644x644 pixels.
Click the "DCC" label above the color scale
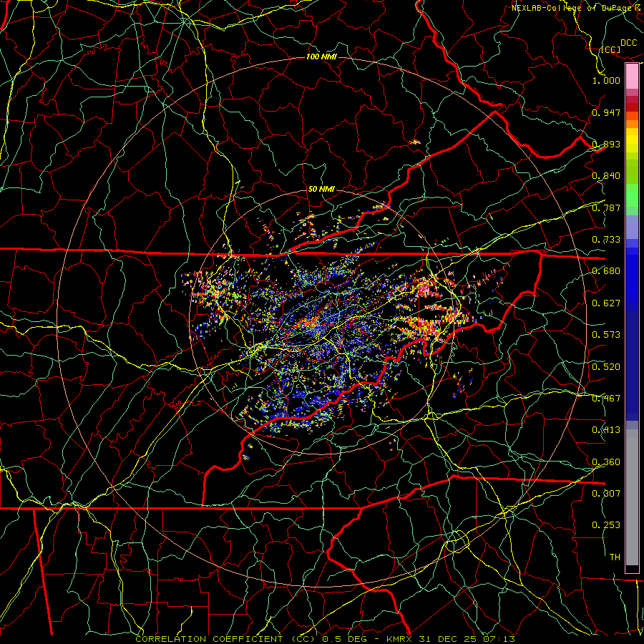click(x=628, y=43)
